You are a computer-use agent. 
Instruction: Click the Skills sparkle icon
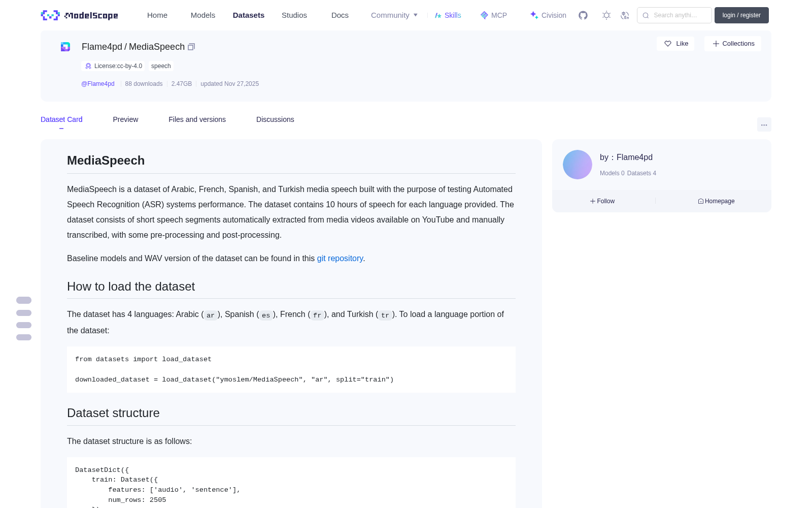coord(438,15)
